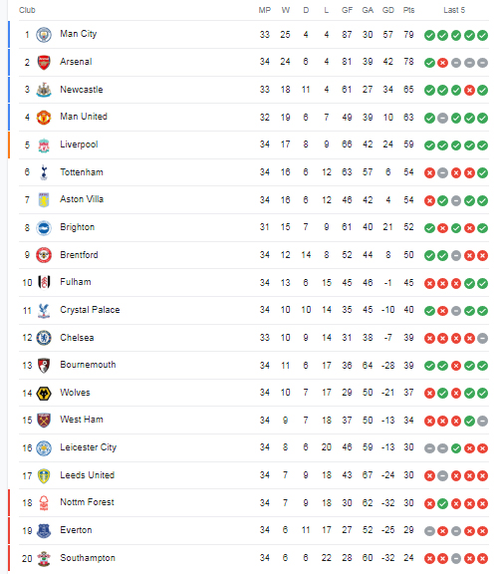Click Chelsea's grey draw marker in Last 5

pyautogui.click(x=482, y=338)
